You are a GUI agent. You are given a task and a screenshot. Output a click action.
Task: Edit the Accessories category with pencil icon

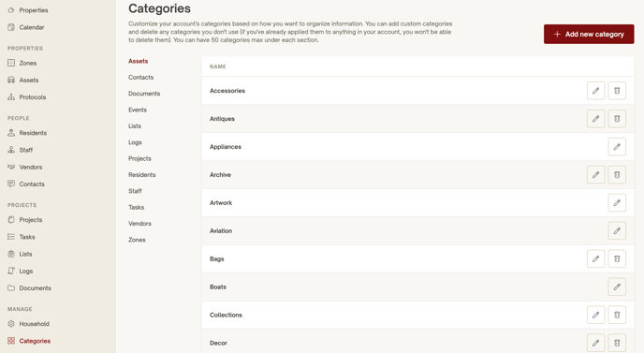[x=595, y=91]
